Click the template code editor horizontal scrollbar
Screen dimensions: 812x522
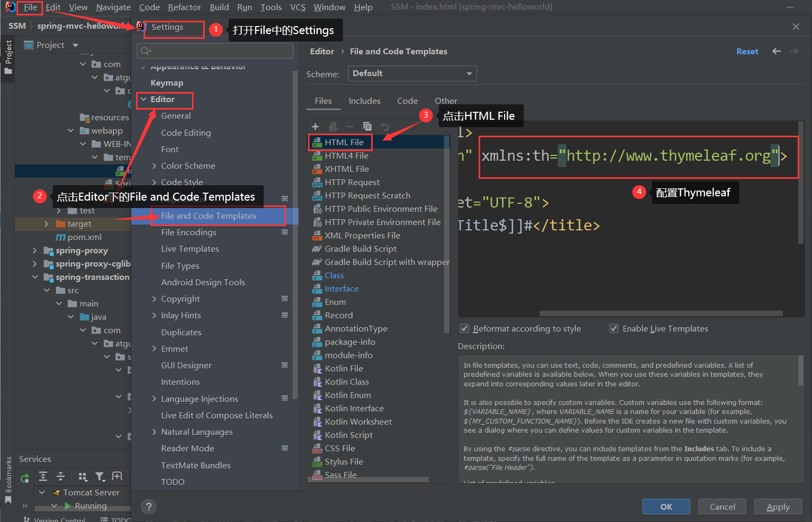(x=661, y=313)
